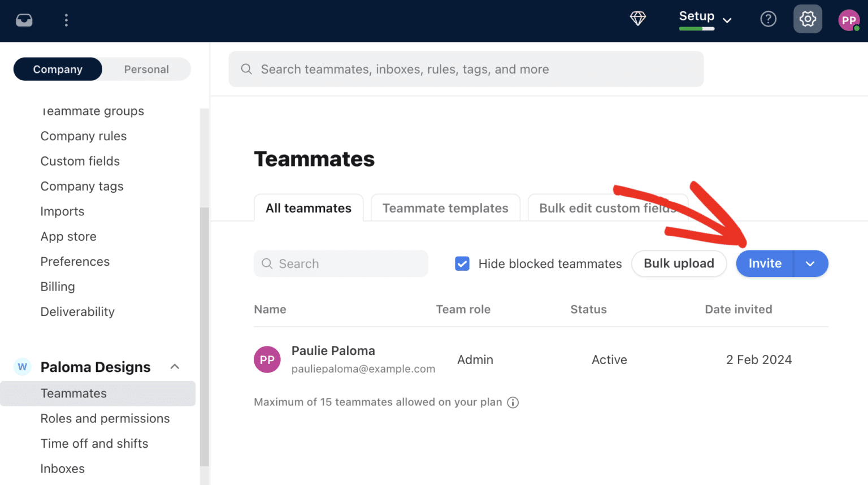
Task: Open the Bulk edit custom fields tab
Action: click(x=607, y=208)
